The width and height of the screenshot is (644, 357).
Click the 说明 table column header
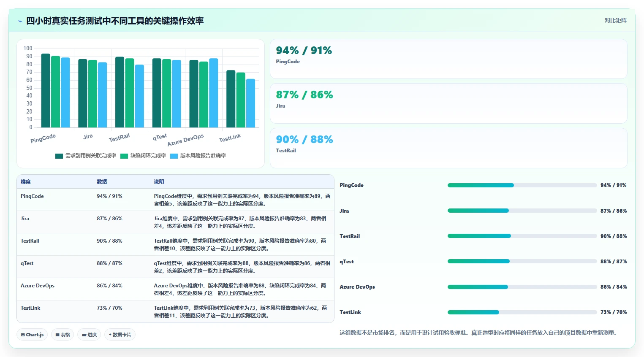[159, 182]
